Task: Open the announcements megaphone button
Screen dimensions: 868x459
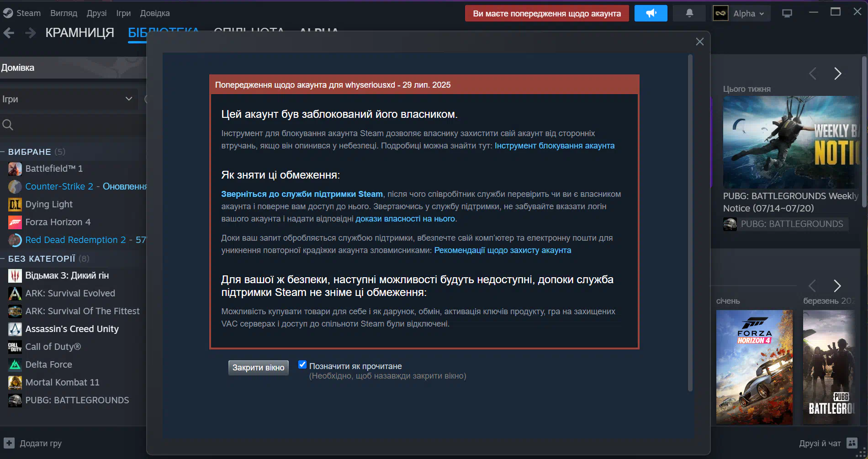Action: click(x=651, y=13)
